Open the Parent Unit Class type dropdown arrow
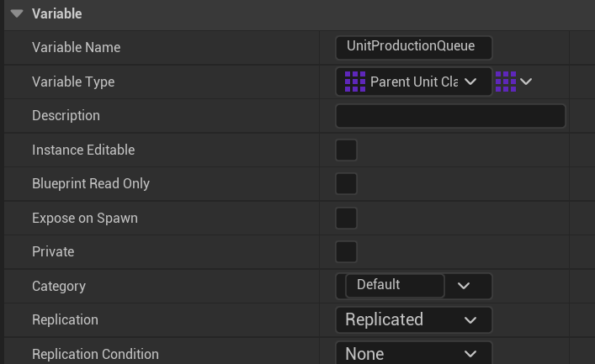Viewport: 595px width, 364px height. [x=470, y=82]
